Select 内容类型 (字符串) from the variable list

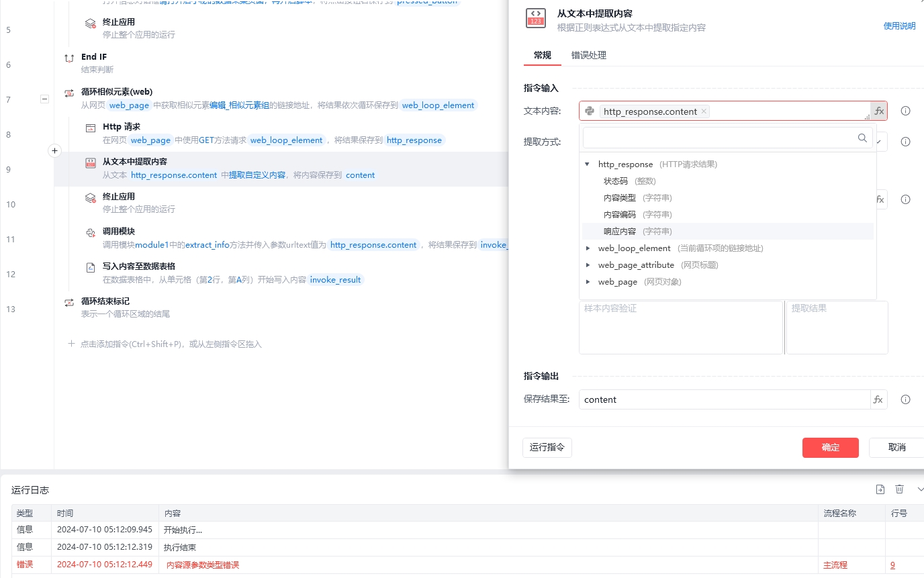(x=728, y=198)
